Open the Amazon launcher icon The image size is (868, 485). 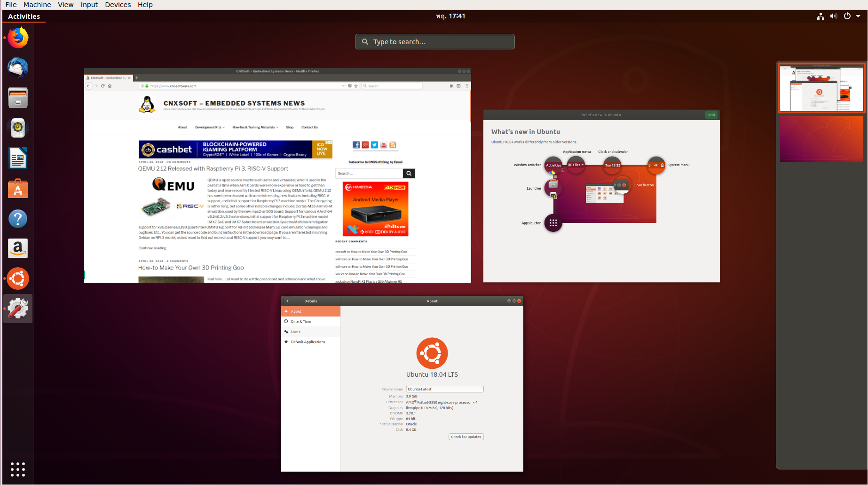tap(18, 248)
